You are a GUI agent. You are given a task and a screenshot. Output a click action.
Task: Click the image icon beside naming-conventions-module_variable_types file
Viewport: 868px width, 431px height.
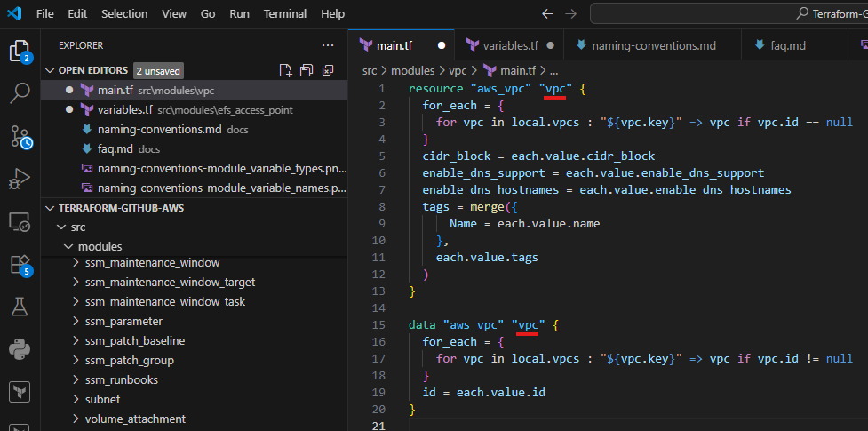86,168
